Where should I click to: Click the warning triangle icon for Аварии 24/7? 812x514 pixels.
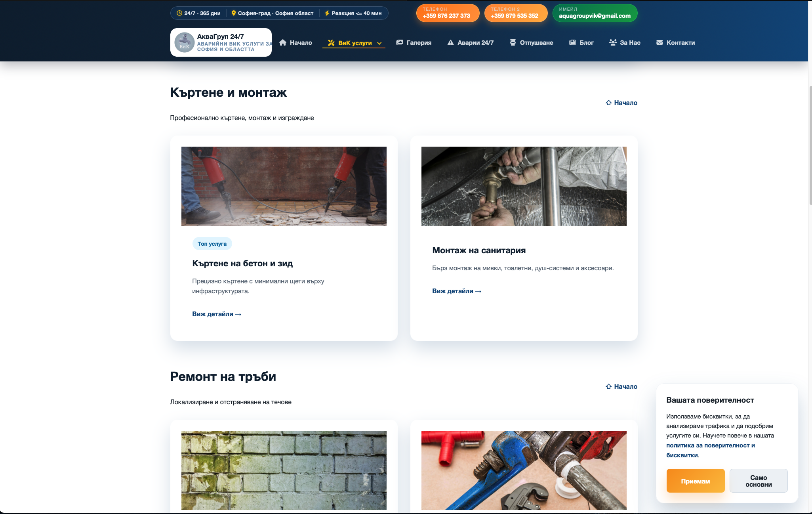click(x=450, y=42)
